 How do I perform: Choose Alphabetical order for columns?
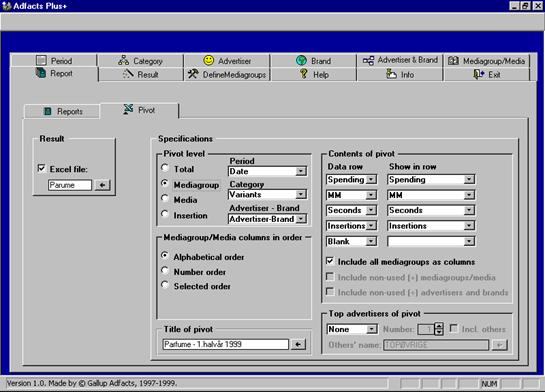(165, 255)
